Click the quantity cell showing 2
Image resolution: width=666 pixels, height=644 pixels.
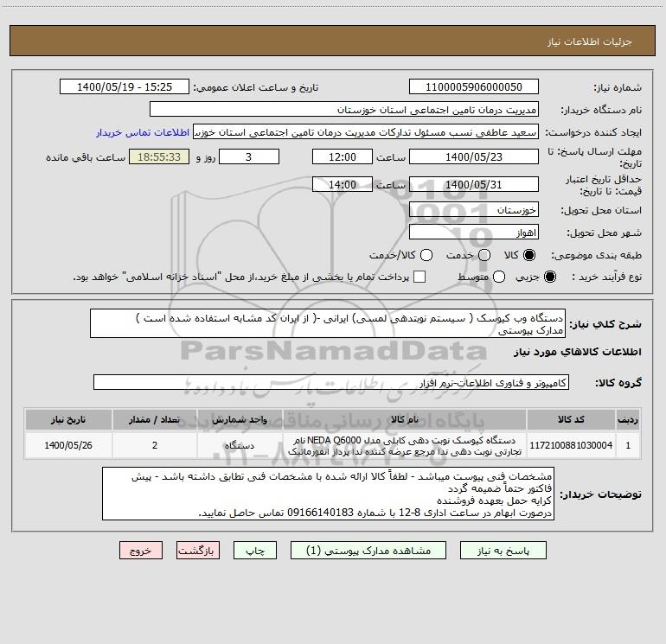pos(155,445)
